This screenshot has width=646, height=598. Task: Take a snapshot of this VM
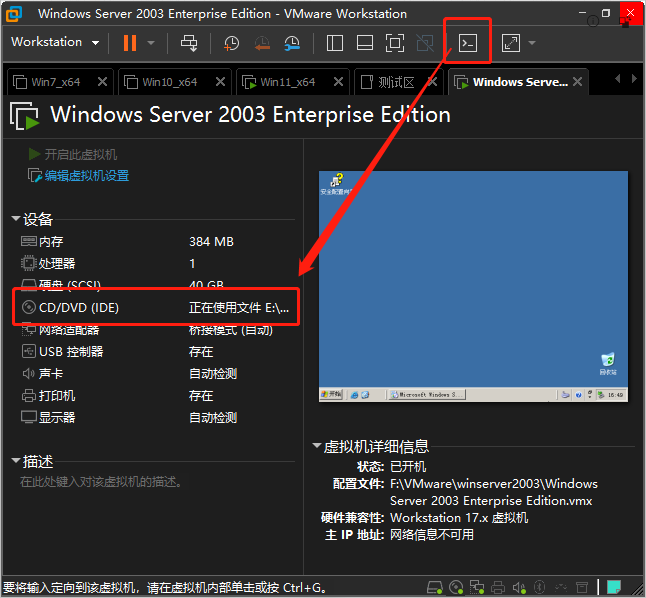click(x=231, y=43)
